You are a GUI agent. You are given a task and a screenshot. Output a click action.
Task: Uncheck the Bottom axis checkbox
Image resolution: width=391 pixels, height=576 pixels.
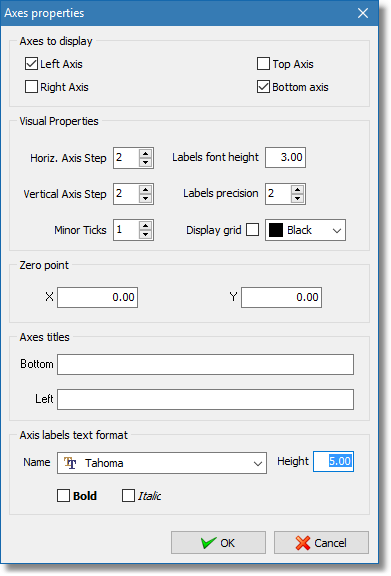263,87
